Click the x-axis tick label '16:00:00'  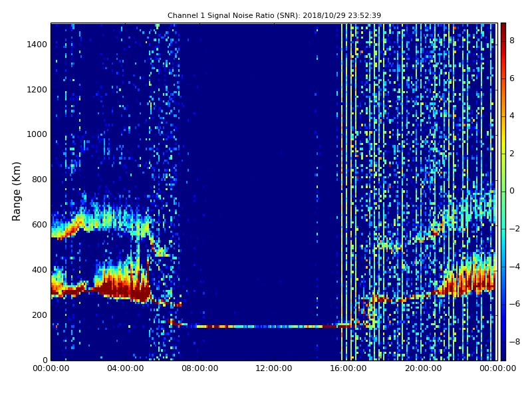point(348,368)
